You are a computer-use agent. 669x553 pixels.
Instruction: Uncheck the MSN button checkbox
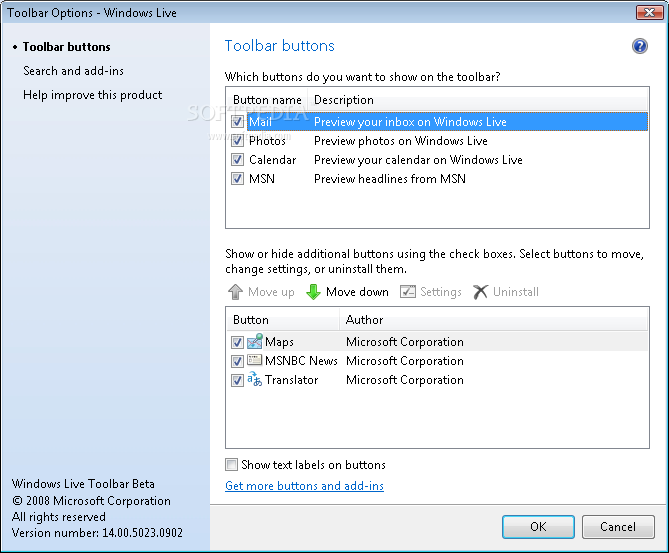point(237,179)
